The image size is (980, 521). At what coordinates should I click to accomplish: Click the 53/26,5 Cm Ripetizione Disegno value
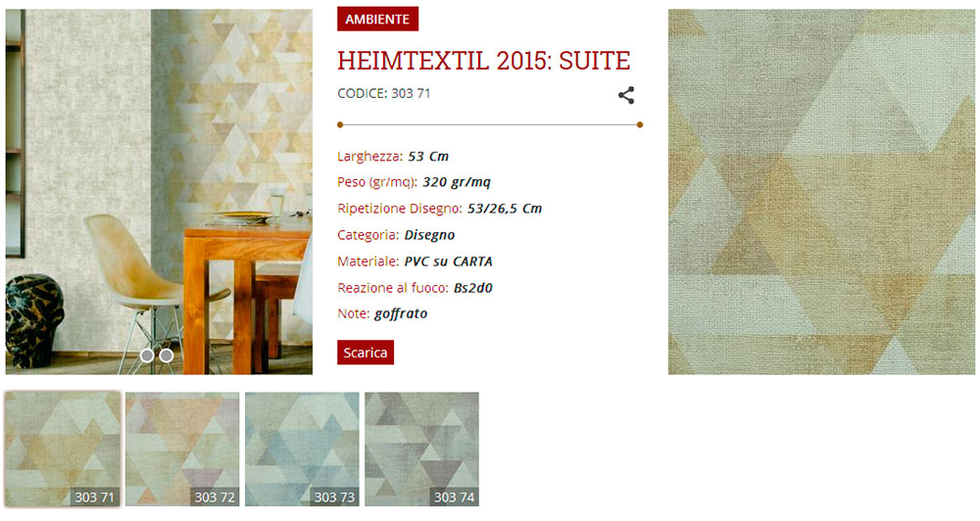coord(505,209)
